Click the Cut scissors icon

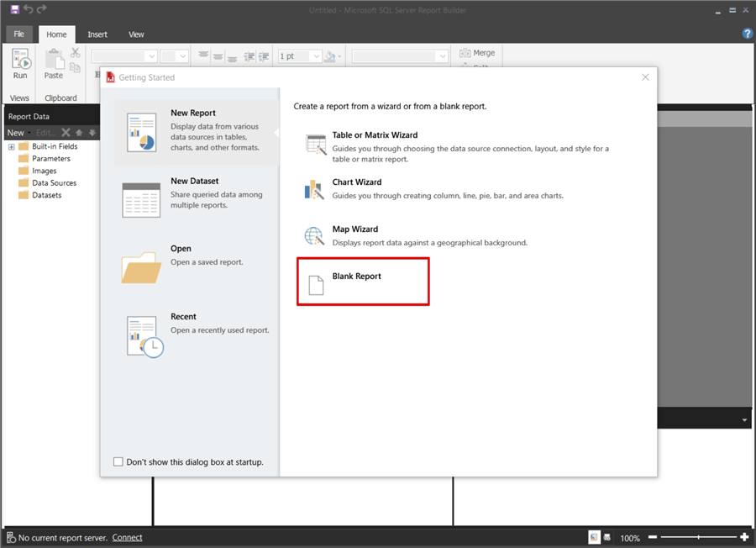click(76, 52)
